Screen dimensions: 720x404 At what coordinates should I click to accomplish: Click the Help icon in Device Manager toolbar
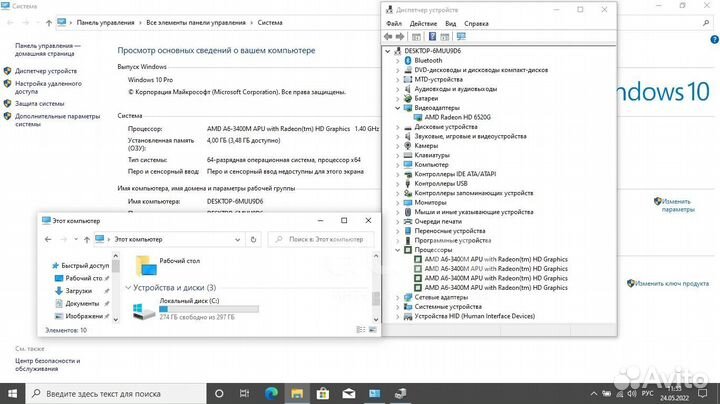[432, 36]
